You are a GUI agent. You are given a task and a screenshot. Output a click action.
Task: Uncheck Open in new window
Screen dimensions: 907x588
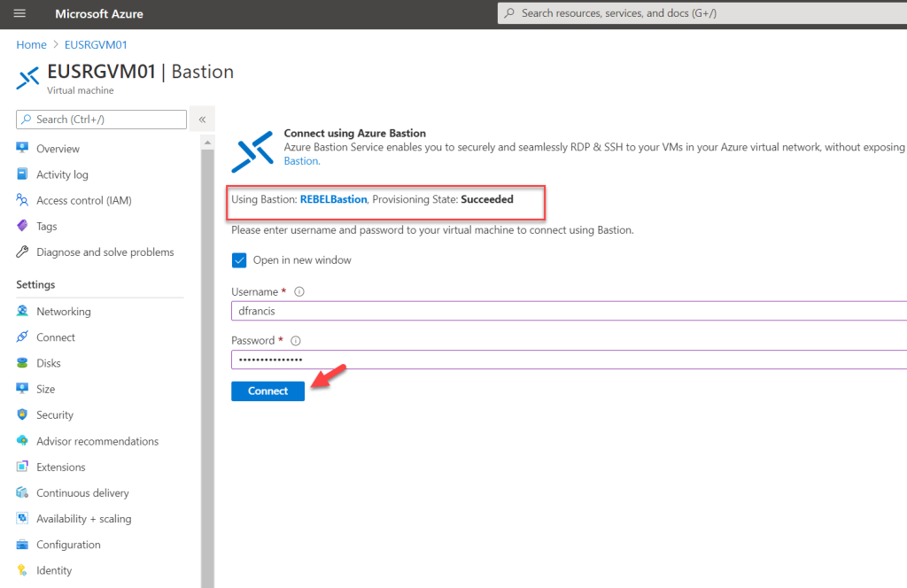pyautogui.click(x=239, y=259)
